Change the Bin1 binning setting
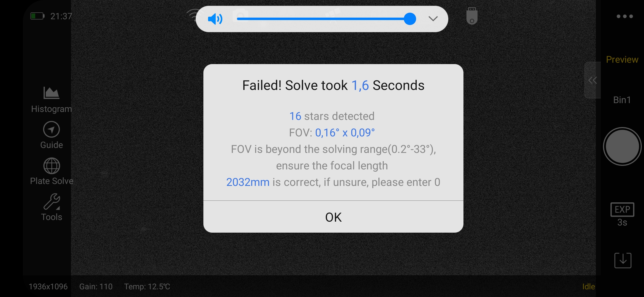The image size is (644, 297). (x=622, y=100)
